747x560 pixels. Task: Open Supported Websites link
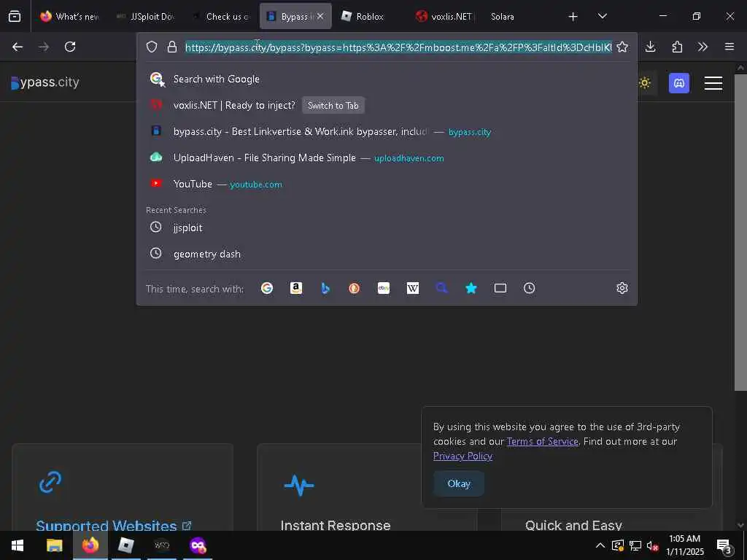coord(113,526)
